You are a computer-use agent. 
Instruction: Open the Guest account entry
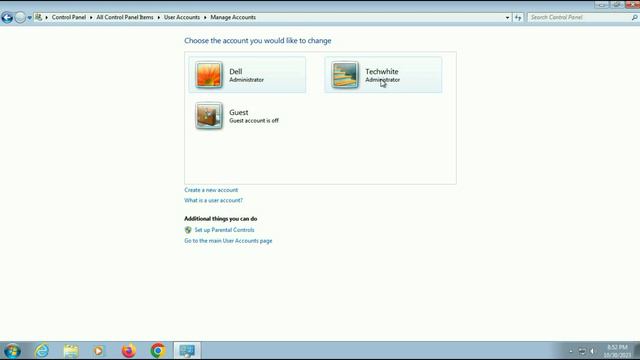pos(247,116)
